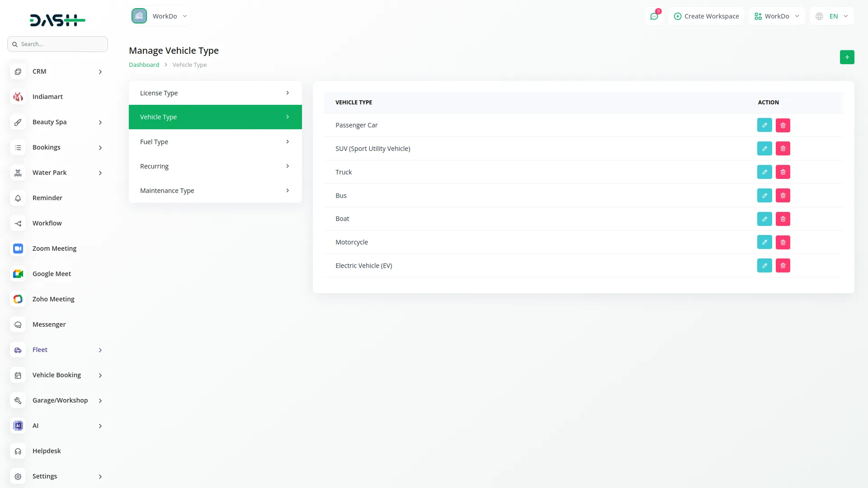The image size is (868, 488).
Task: Select the Maintenance Type menu item
Action: click(x=215, y=191)
